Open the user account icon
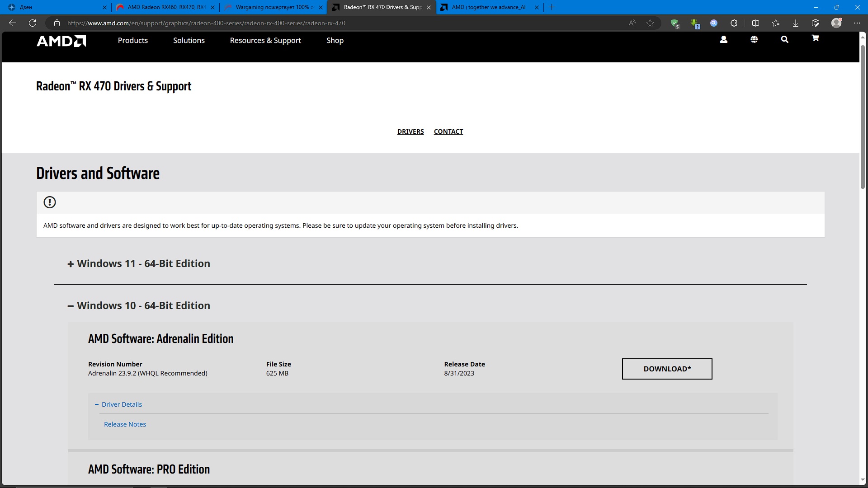868x488 pixels. (x=723, y=40)
